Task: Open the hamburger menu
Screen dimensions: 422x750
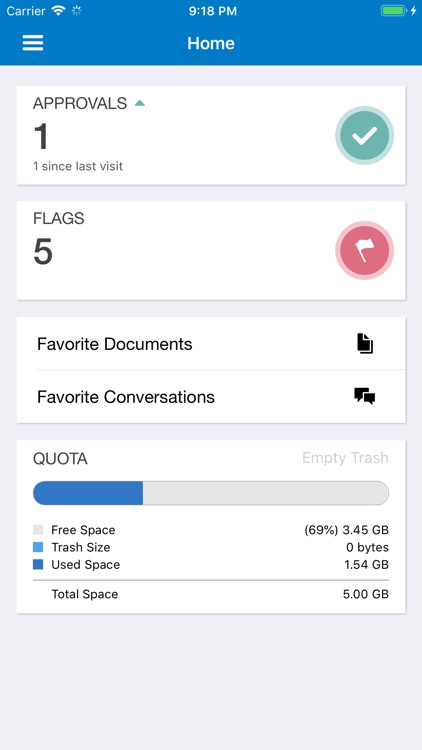Action: point(33,43)
